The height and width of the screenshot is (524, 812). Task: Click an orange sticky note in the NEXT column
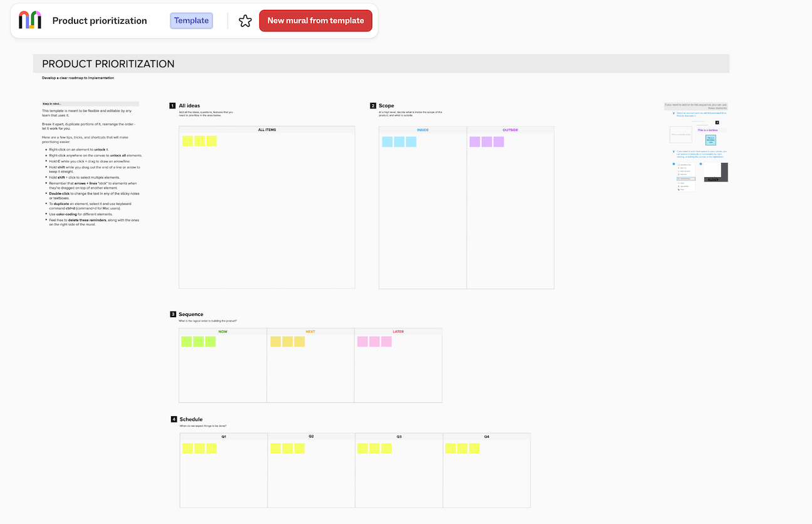[275, 342]
